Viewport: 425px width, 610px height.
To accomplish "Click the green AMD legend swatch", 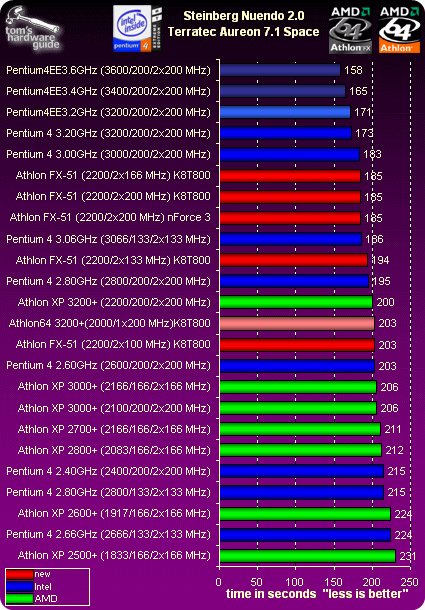I will [19, 599].
